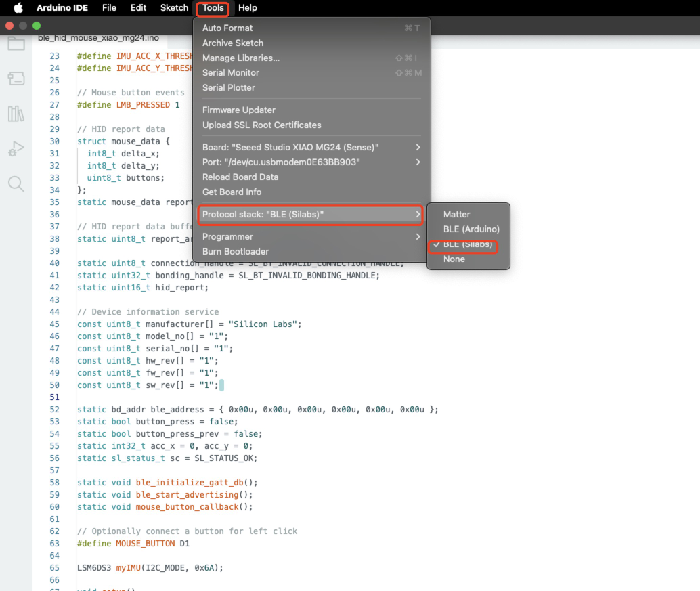
Task: Open the Edit menu
Action: tap(138, 7)
